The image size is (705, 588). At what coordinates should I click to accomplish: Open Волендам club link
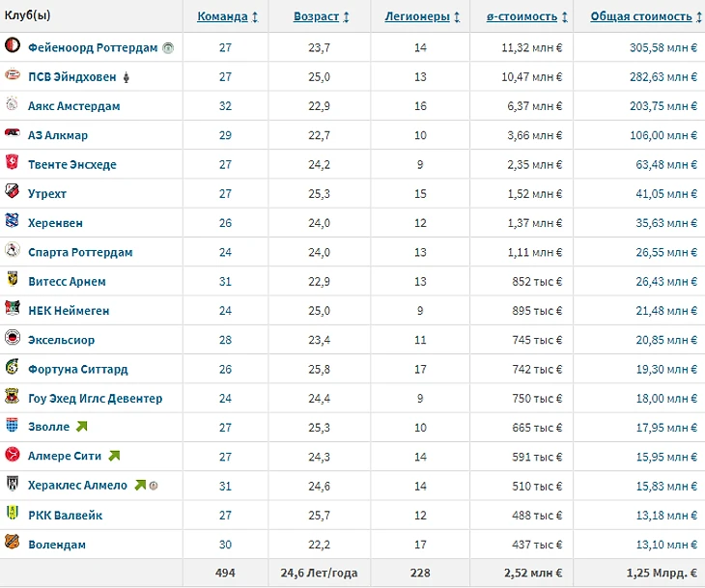pos(57,545)
